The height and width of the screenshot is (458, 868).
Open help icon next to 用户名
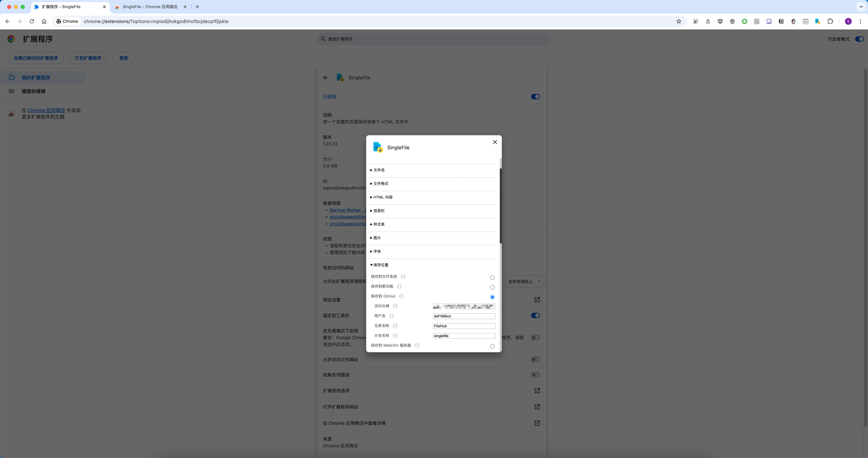392,316
